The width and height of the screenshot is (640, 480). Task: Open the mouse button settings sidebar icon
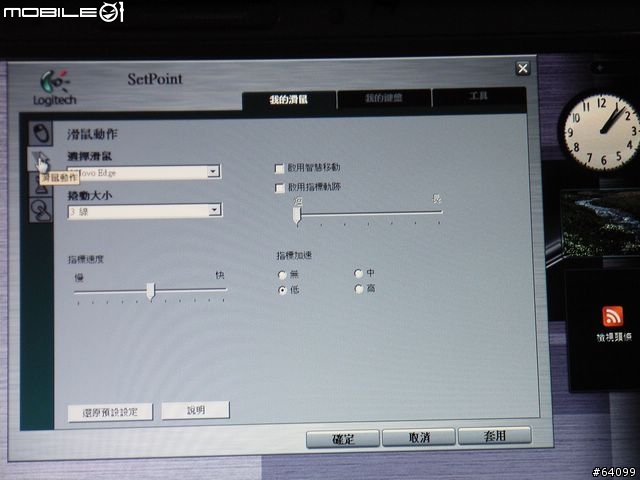40,133
